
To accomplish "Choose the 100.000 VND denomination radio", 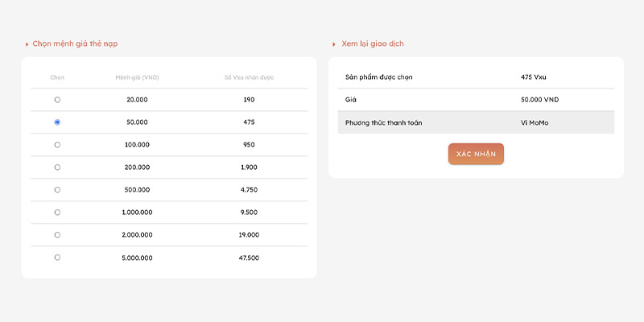I will pos(57,145).
